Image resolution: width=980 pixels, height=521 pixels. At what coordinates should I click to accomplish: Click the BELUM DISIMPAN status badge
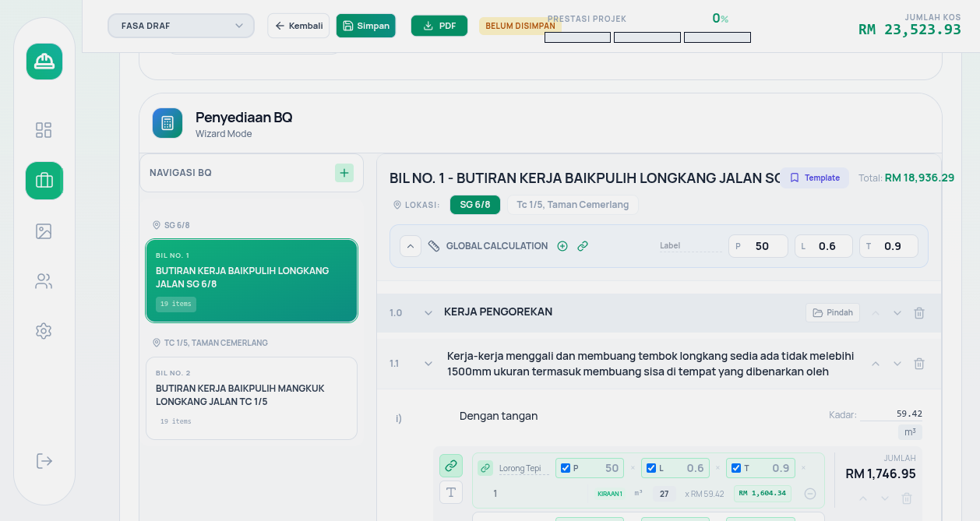pos(520,26)
